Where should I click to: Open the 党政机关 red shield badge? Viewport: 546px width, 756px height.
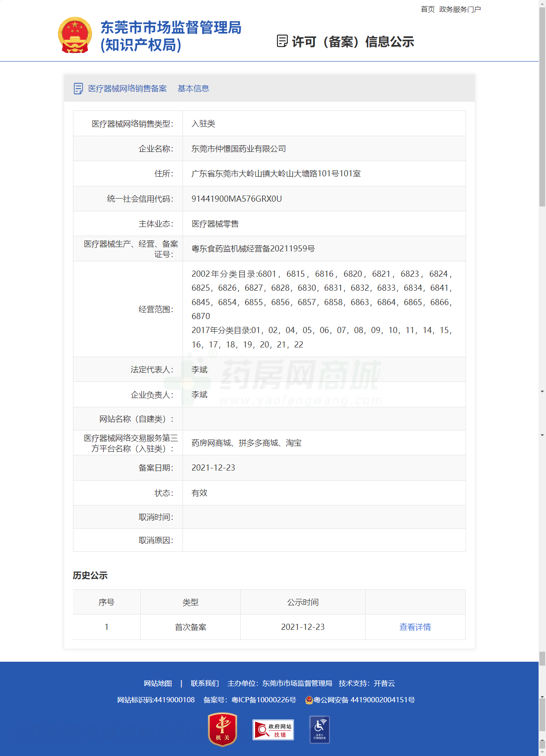tap(223, 729)
